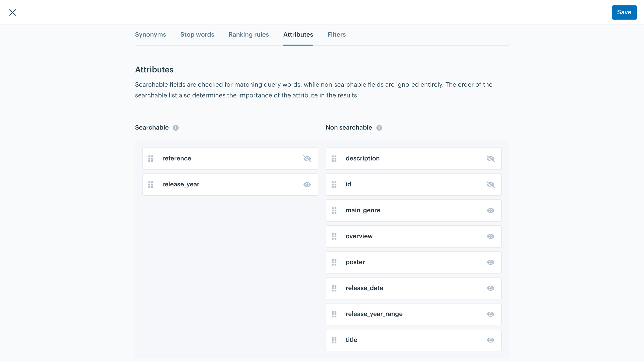Grab the drag handle for main_genre

coord(334,211)
